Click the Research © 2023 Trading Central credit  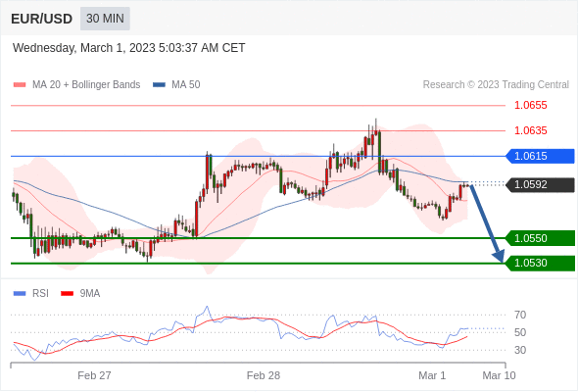click(496, 85)
